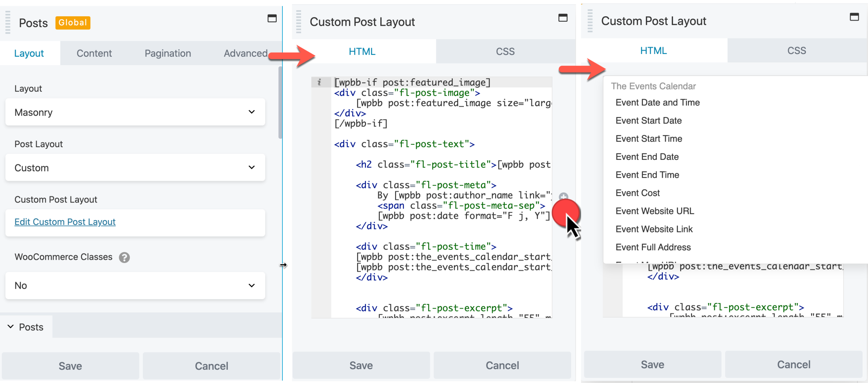Click Save in right Custom Post Layout panel
This screenshot has width=868, height=383.
(652, 364)
